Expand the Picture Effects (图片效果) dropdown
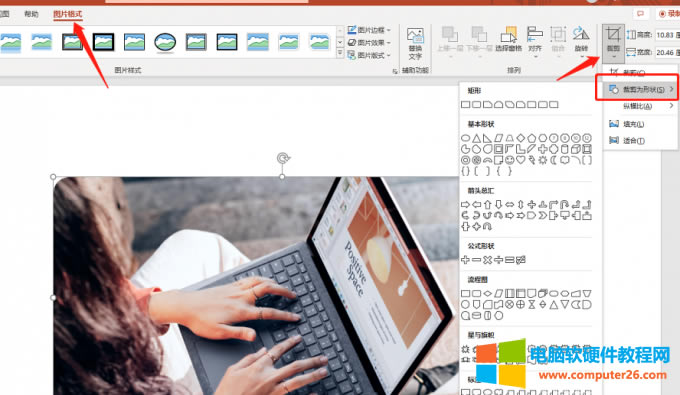This screenshot has width=680, height=395. [369, 42]
